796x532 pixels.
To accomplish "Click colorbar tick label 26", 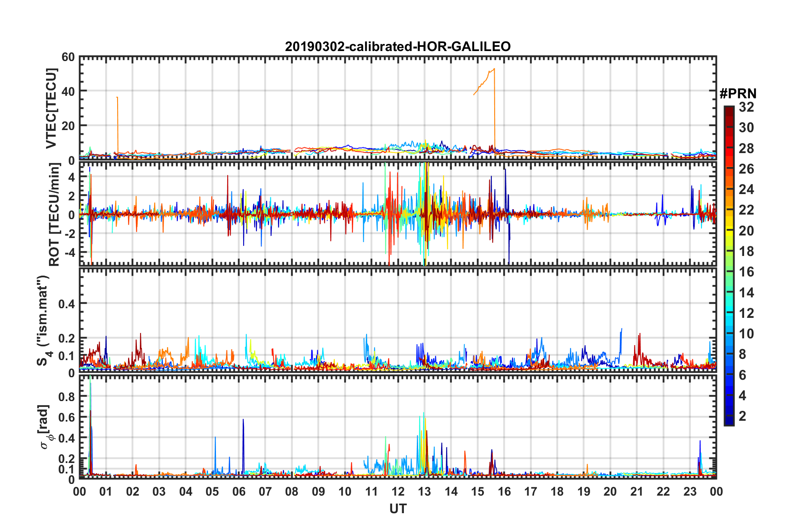I will click(746, 169).
